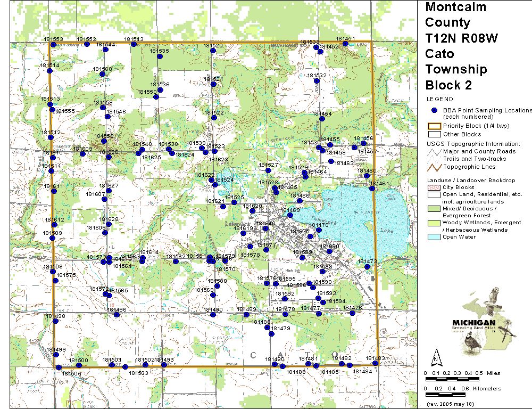Click the Open Water legend swatch
532x409 pixels.
click(x=434, y=237)
